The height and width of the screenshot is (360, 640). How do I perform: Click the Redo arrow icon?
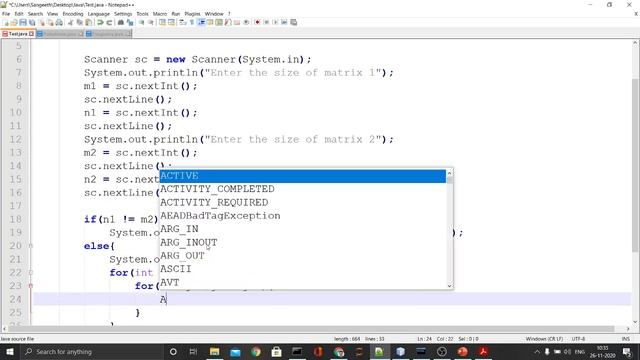(x=109, y=22)
